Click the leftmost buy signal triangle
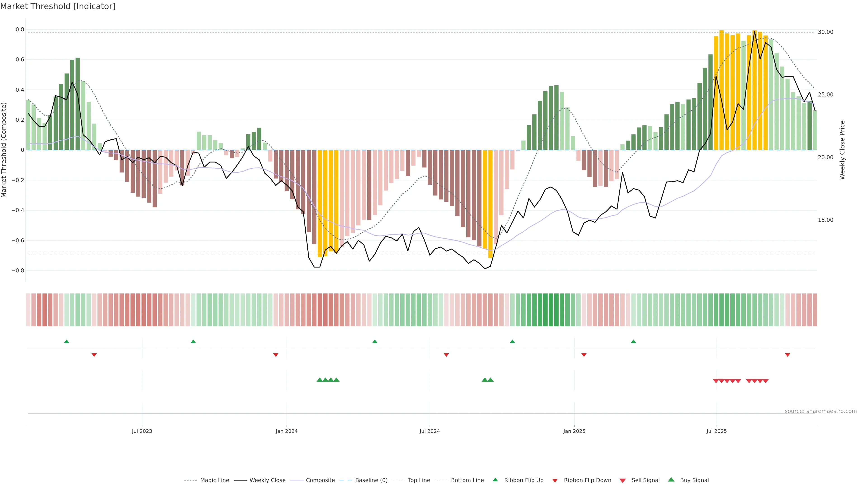Image resolution: width=868 pixels, height=488 pixels. [x=319, y=380]
